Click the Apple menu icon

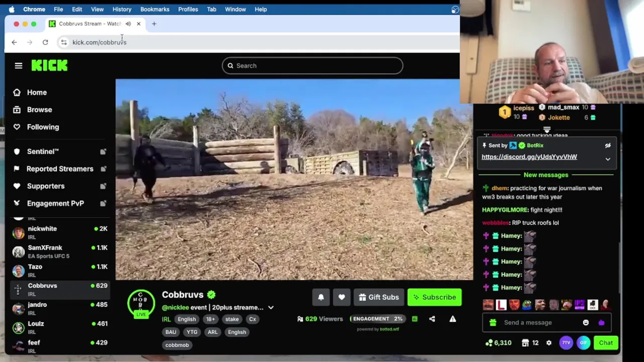pyautogui.click(x=12, y=9)
